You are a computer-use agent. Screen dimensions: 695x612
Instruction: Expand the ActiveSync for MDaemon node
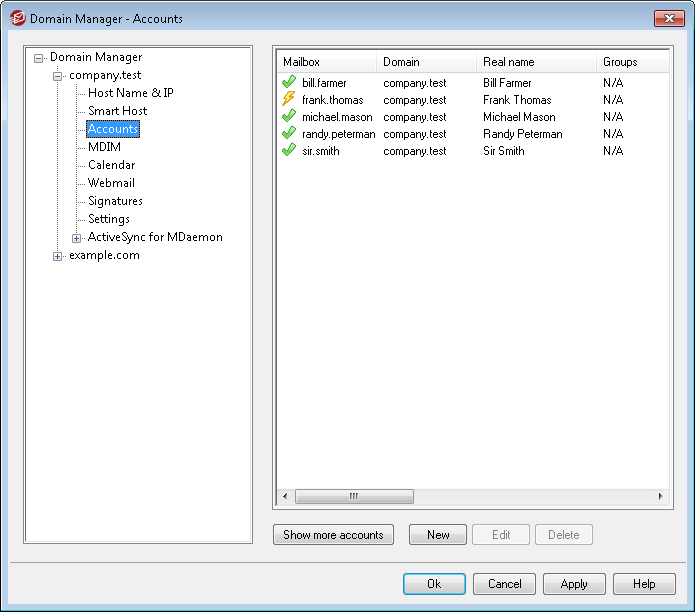[x=77, y=238]
